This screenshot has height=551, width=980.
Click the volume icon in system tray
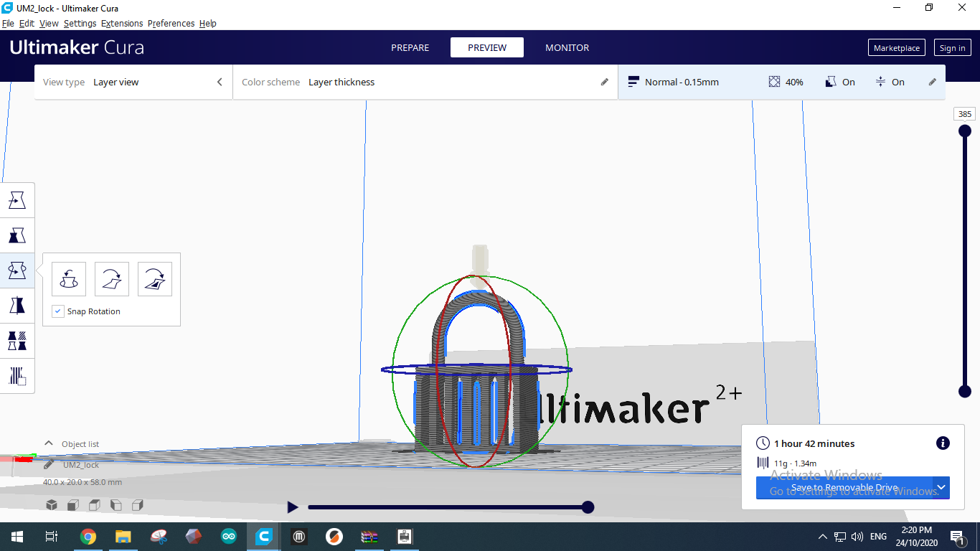857,537
